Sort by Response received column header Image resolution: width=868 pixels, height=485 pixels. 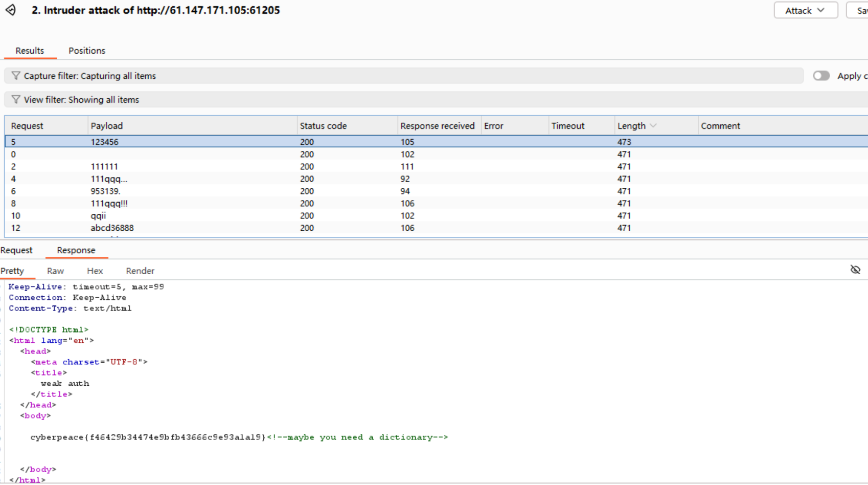click(440, 126)
